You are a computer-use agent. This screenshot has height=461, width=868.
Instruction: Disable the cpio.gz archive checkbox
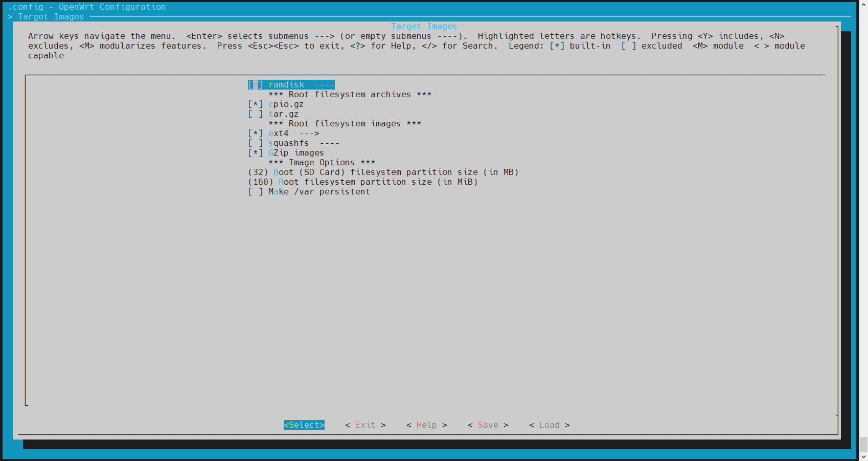(x=256, y=104)
